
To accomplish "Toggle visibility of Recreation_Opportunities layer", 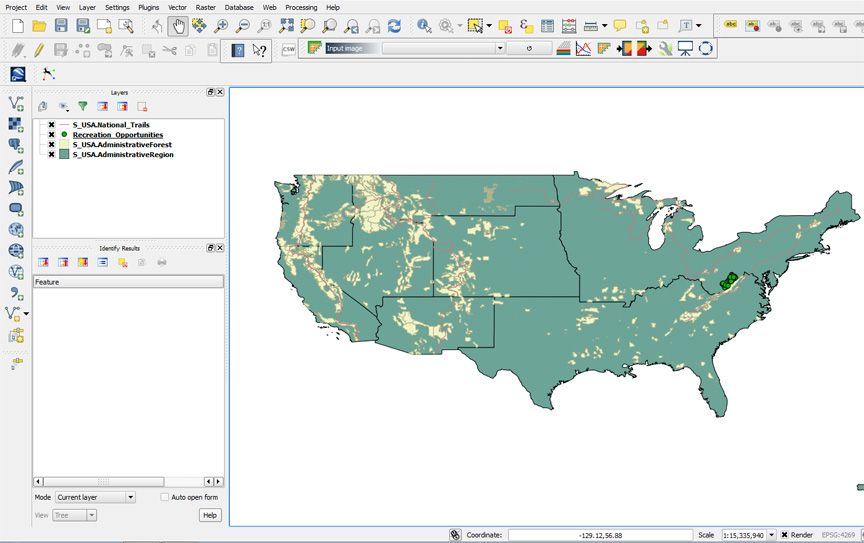I will point(51,135).
